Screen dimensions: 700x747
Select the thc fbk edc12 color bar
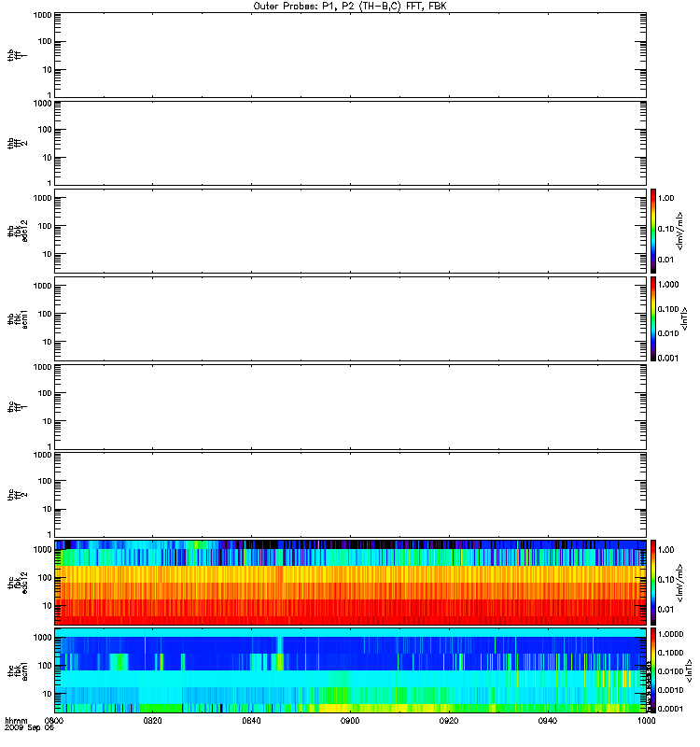click(653, 582)
